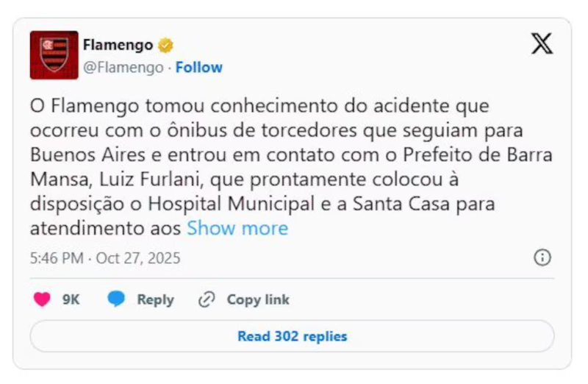Screen dimensions: 588x384
Task: Open Read 302 replies
Action: click(292, 336)
